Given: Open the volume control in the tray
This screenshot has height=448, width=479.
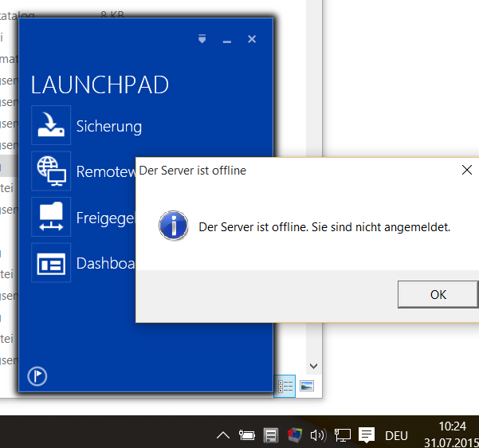Looking at the screenshot, I should 318,435.
